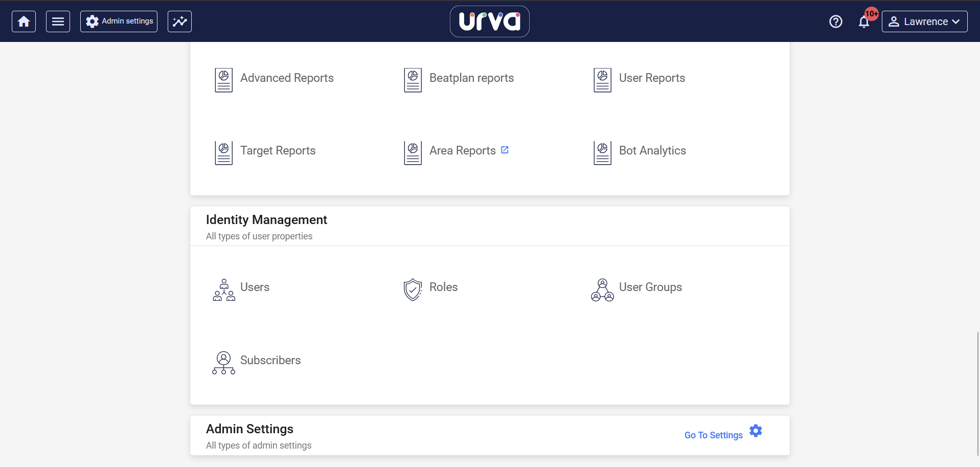Viewport: 980px width, 467px height.
Task: Click the URVA logo
Action: coord(489,21)
